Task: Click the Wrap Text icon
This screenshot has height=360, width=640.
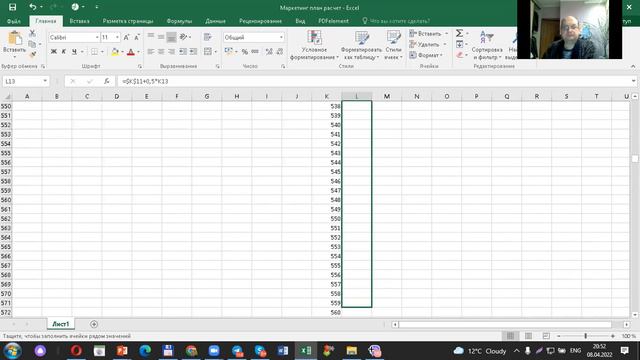Action: pyautogui.click(x=207, y=37)
